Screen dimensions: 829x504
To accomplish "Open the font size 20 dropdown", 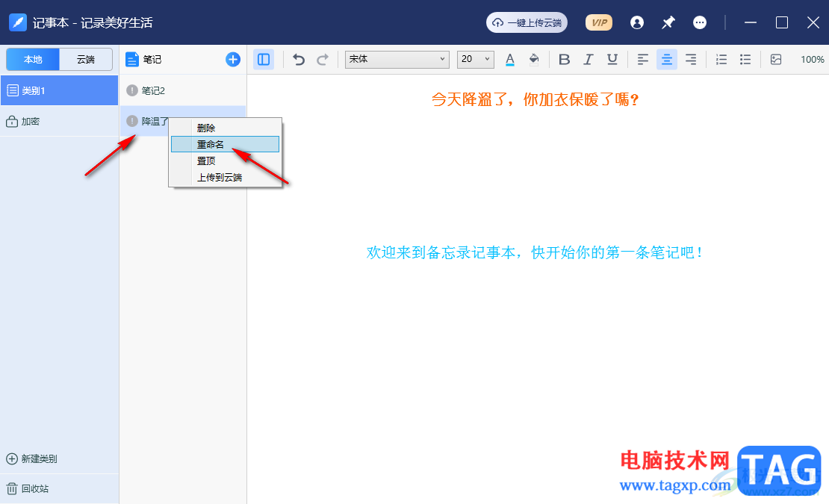I will (x=475, y=59).
